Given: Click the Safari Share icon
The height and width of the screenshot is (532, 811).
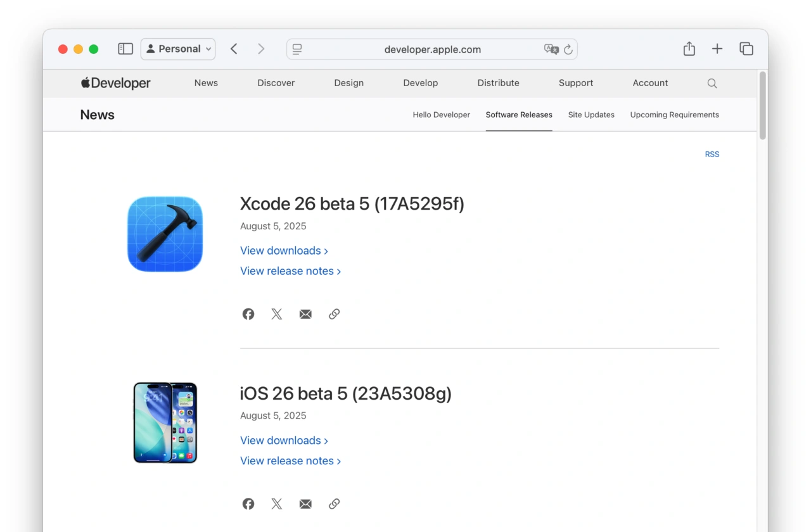Looking at the screenshot, I should click(689, 48).
